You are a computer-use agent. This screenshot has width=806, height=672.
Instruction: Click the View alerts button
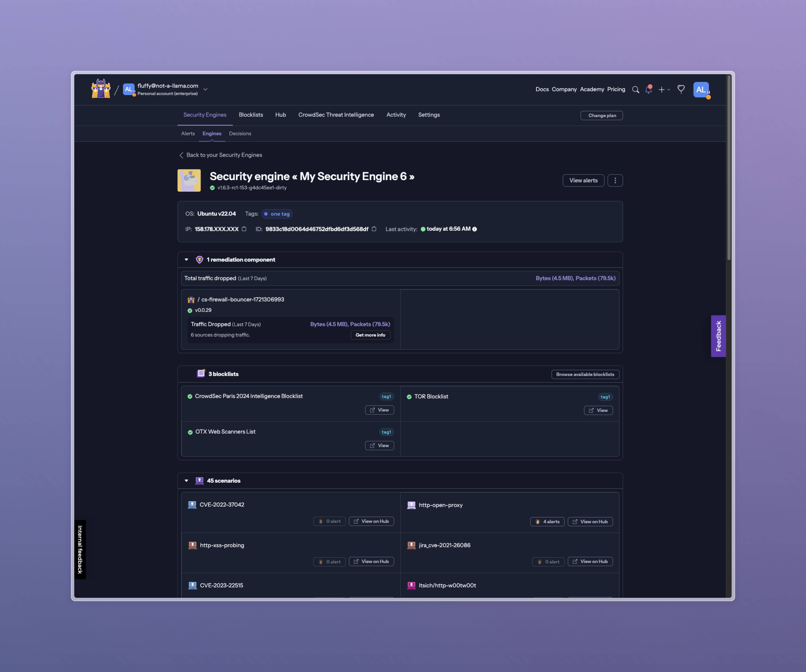tap(583, 180)
